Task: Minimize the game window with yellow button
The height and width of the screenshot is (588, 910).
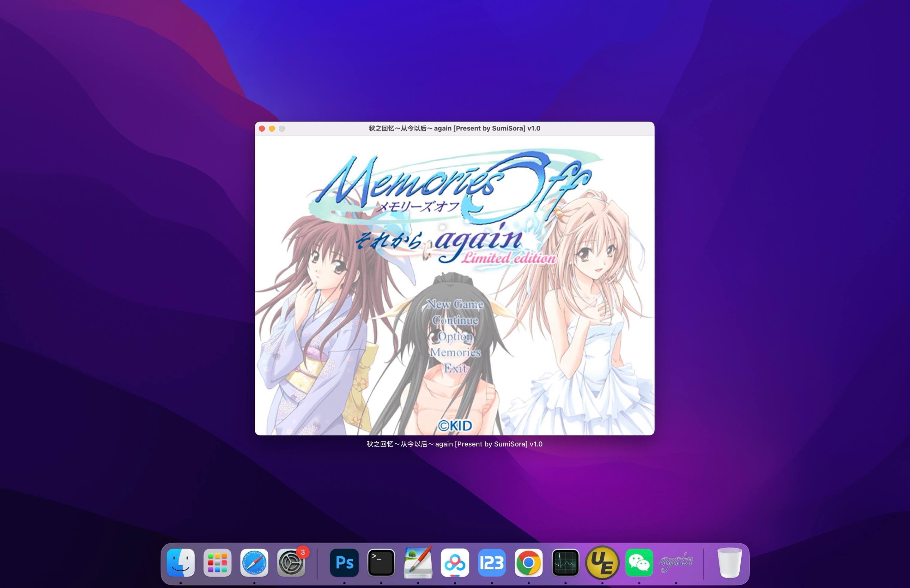Action: click(272, 129)
